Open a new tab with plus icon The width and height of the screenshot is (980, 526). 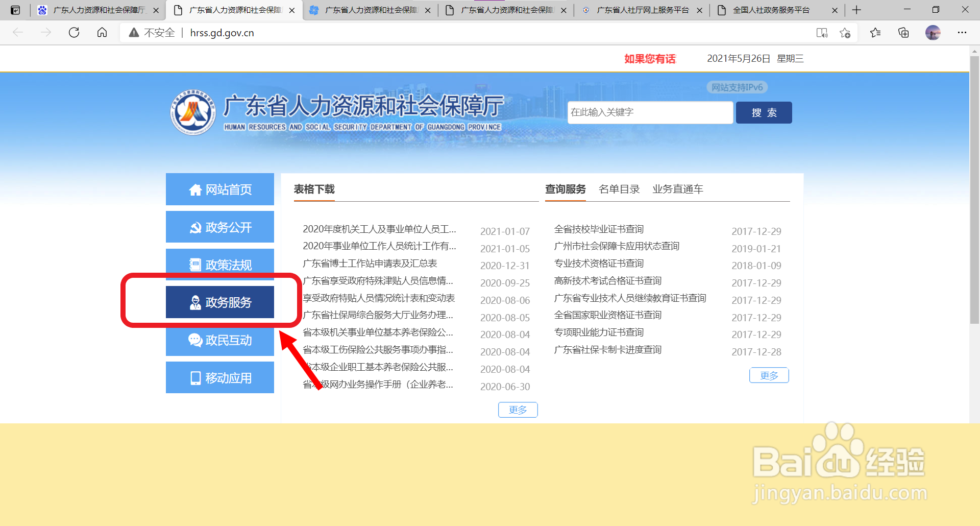(x=856, y=10)
